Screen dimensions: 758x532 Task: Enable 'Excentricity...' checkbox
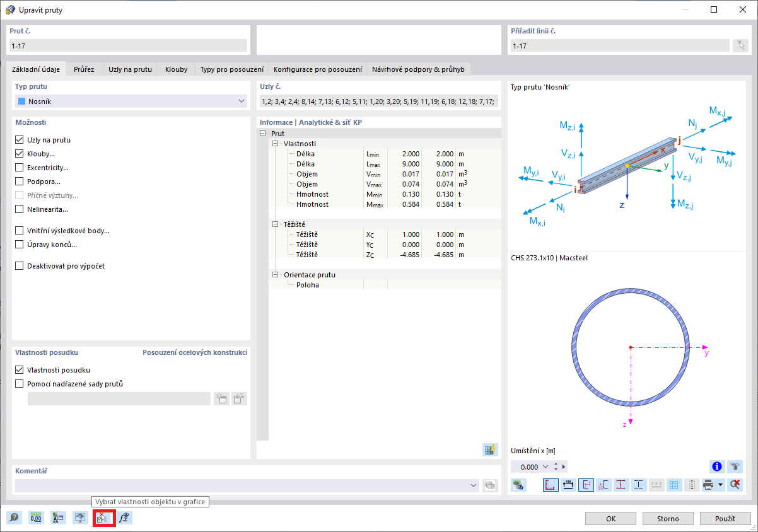[19, 168]
